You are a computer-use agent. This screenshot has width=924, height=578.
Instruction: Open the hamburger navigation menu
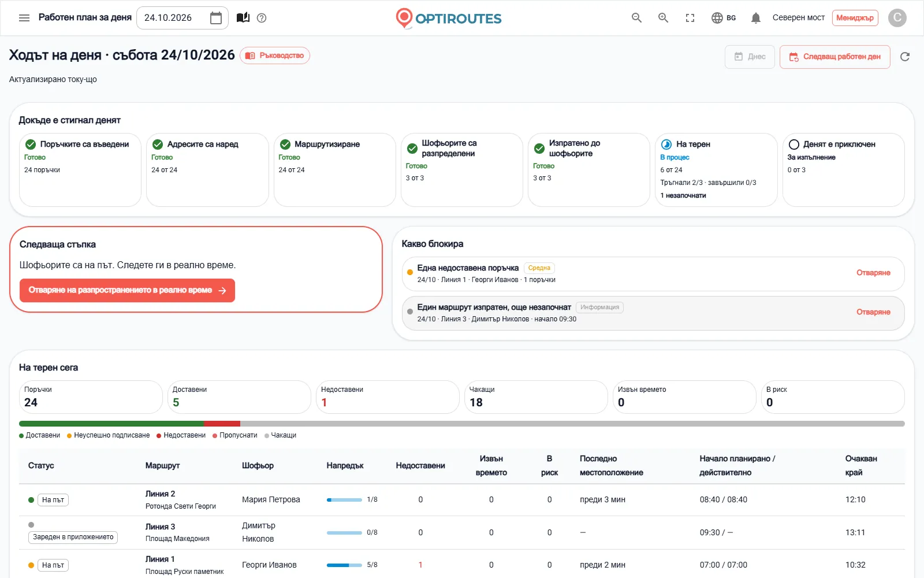click(x=24, y=18)
